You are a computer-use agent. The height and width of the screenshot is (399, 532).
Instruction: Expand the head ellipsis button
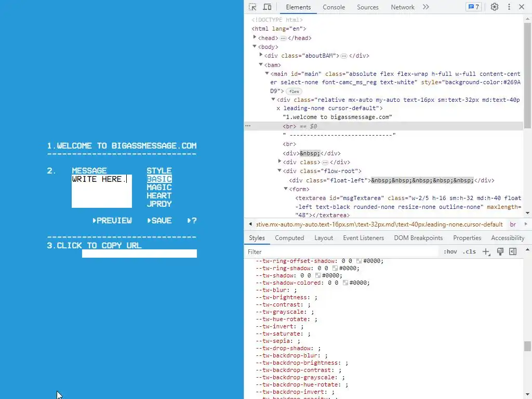coord(283,38)
